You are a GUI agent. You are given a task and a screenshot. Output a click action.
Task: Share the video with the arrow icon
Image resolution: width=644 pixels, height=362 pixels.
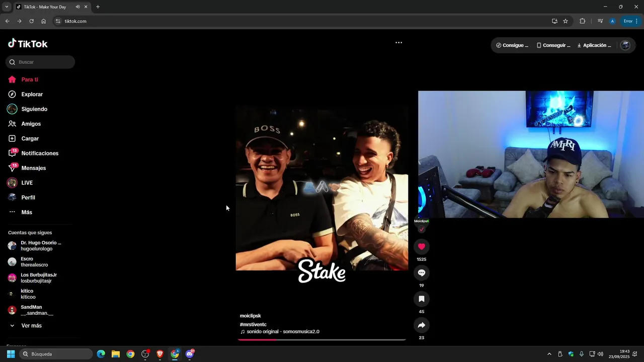422,325
